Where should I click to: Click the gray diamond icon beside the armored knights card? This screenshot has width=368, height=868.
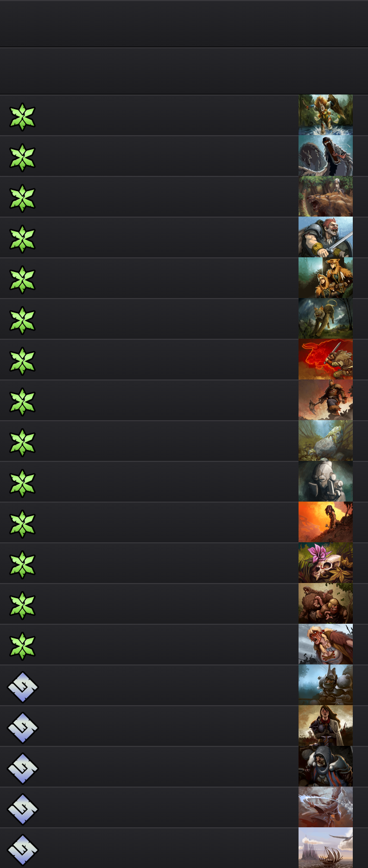pyautogui.click(x=23, y=687)
